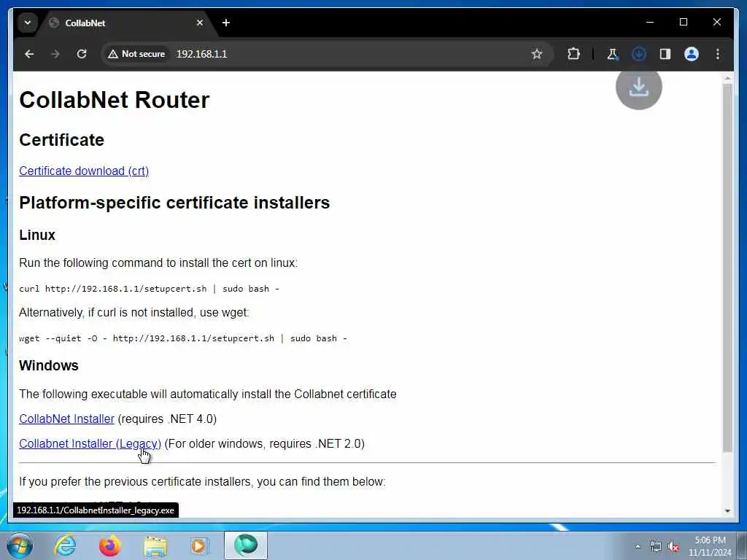View Not secure site information
Screen dimensions: 747x560
tap(136, 54)
